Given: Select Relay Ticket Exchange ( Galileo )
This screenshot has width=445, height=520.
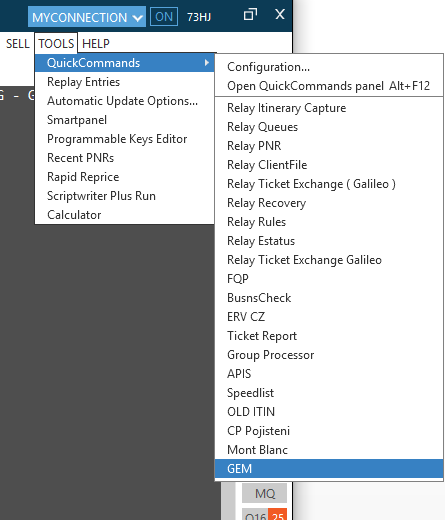Looking at the screenshot, I should [329, 184].
